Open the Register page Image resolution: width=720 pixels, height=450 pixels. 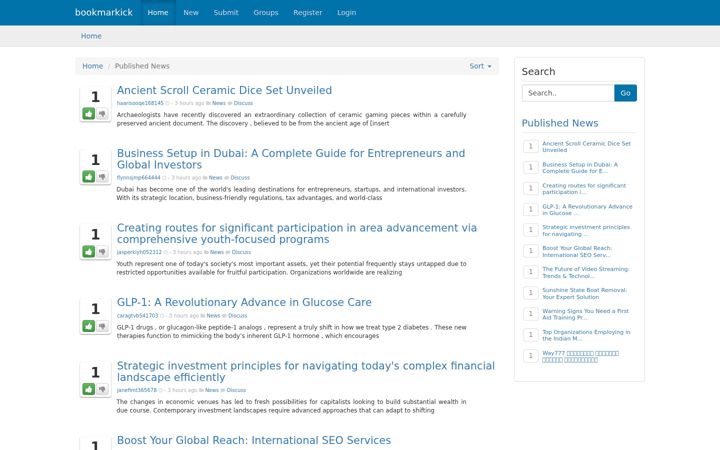coord(308,12)
